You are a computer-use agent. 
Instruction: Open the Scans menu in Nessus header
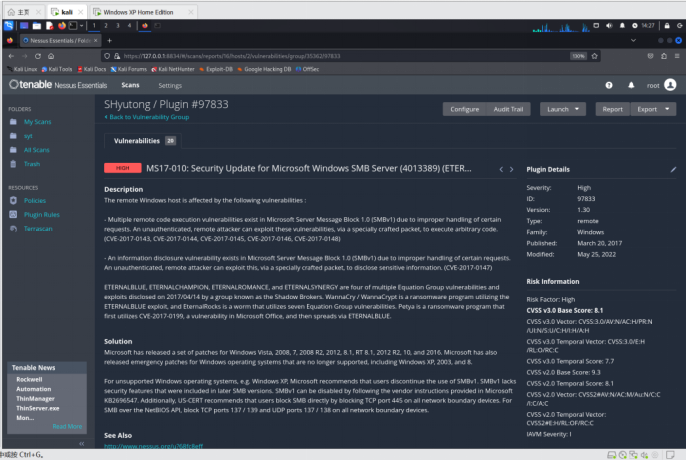[x=130, y=85]
